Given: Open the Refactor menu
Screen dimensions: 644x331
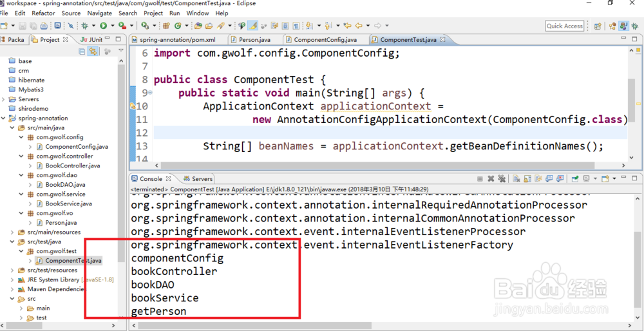Looking at the screenshot, I should coord(43,13).
